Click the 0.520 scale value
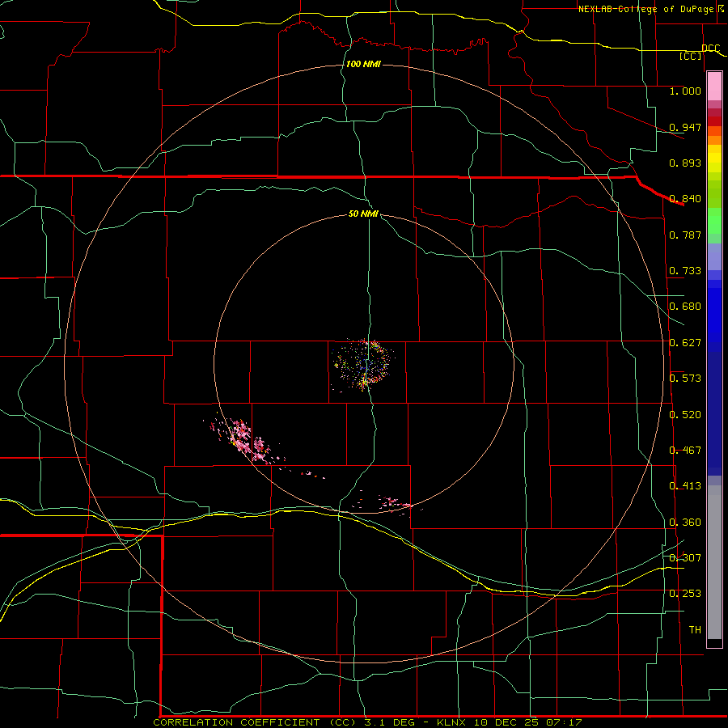The height and width of the screenshot is (728, 728). 685,415
